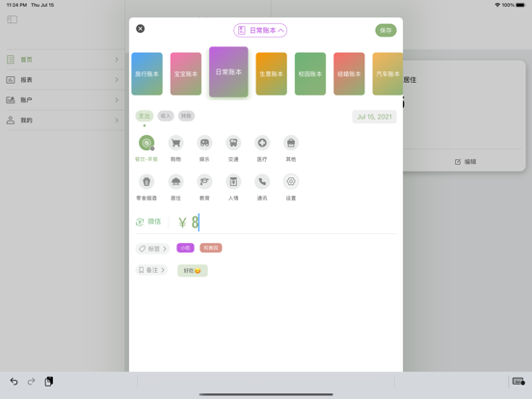Open 我的 profile in the sidebar
The image size is (532, 399).
point(63,120)
